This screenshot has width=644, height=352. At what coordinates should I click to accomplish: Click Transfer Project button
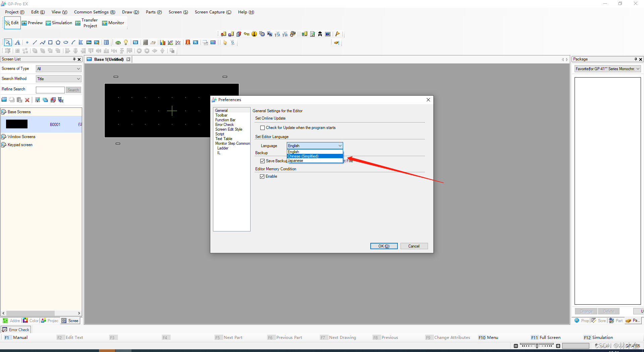(x=87, y=23)
